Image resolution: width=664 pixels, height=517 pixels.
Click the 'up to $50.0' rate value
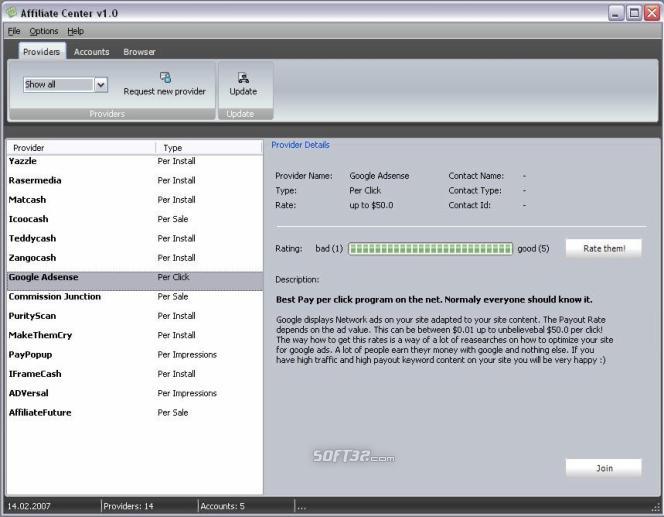click(x=371, y=205)
